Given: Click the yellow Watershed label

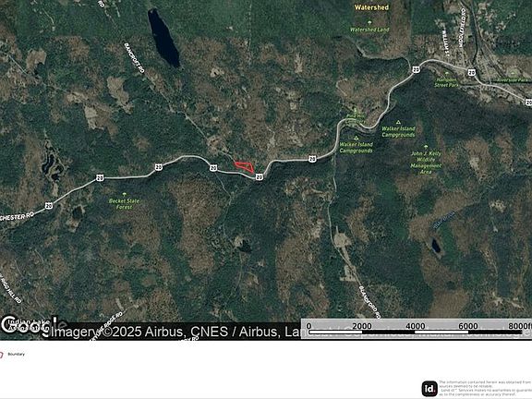Looking at the screenshot, I should (x=371, y=7).
